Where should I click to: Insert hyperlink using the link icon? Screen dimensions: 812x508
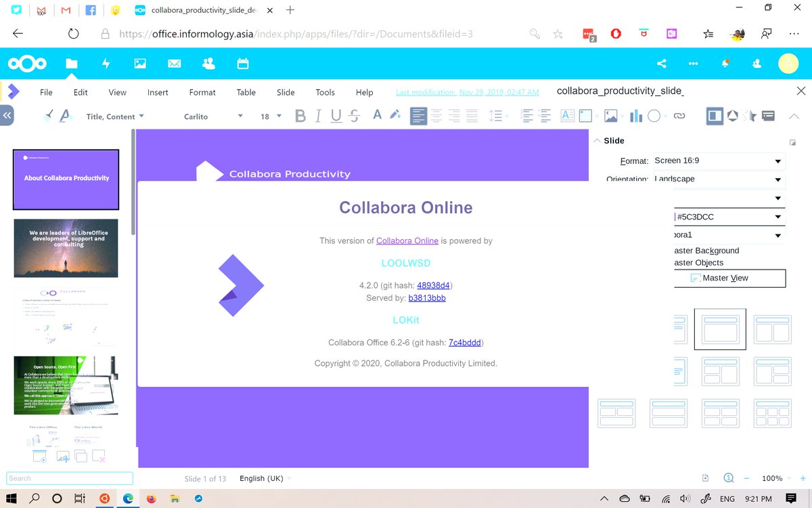click(679, 116)
